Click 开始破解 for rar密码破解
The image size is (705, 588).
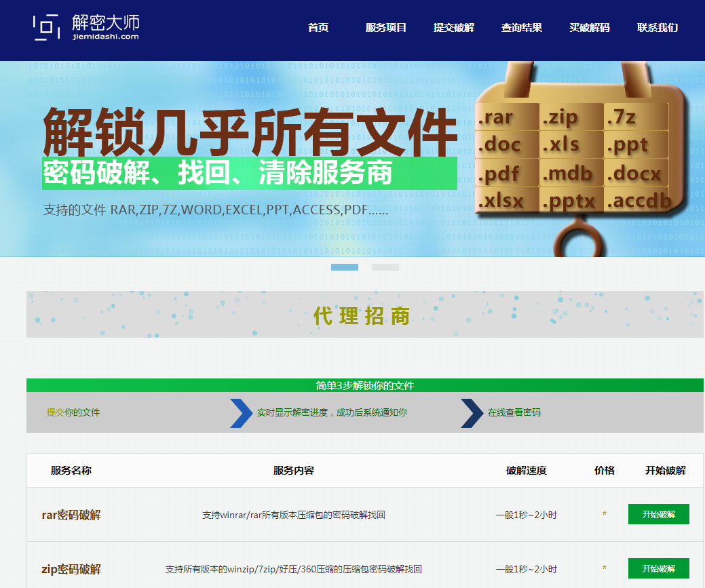click(658, 513)
